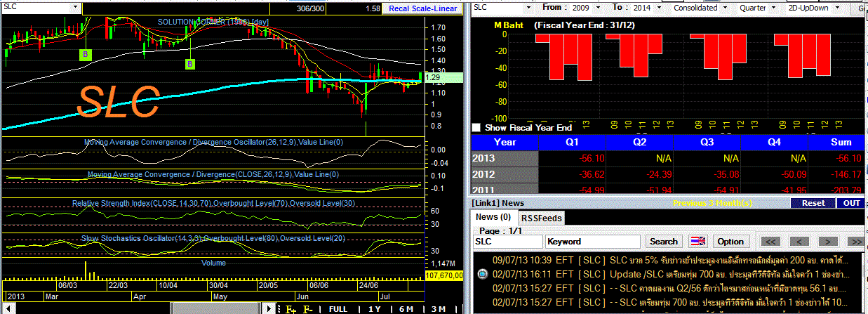Image resolution: width=868 pixels, height=314 pixels.
Task: Open the 02/07/13 16:11 Update /SLC news
Action: tap(670, 274)
